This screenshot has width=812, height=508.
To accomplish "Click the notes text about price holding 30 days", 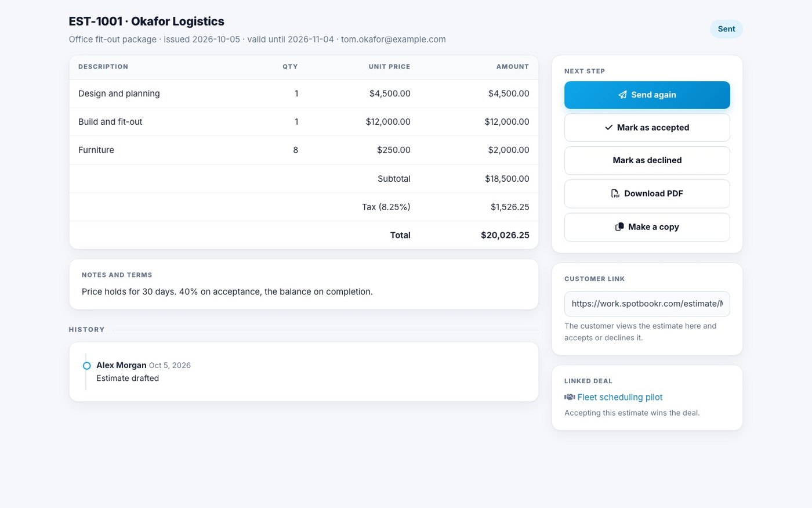I will [227, 291].
